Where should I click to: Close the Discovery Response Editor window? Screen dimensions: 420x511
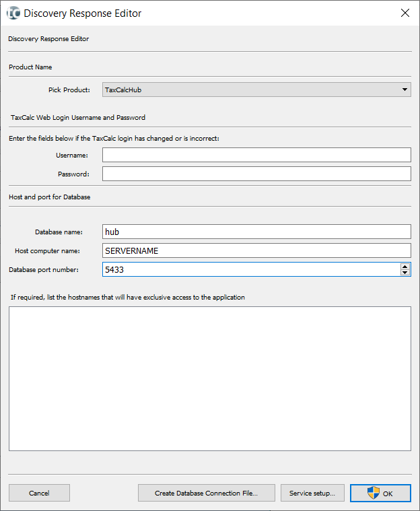click(405, 13)
